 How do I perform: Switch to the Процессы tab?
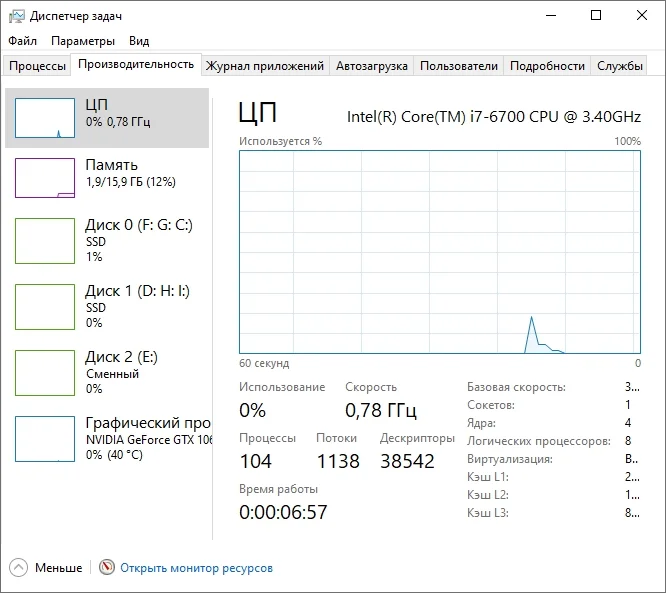(37, 66)
